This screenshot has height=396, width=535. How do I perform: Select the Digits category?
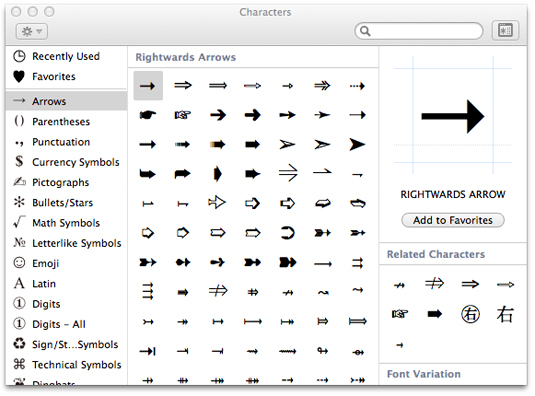(66, 304)
